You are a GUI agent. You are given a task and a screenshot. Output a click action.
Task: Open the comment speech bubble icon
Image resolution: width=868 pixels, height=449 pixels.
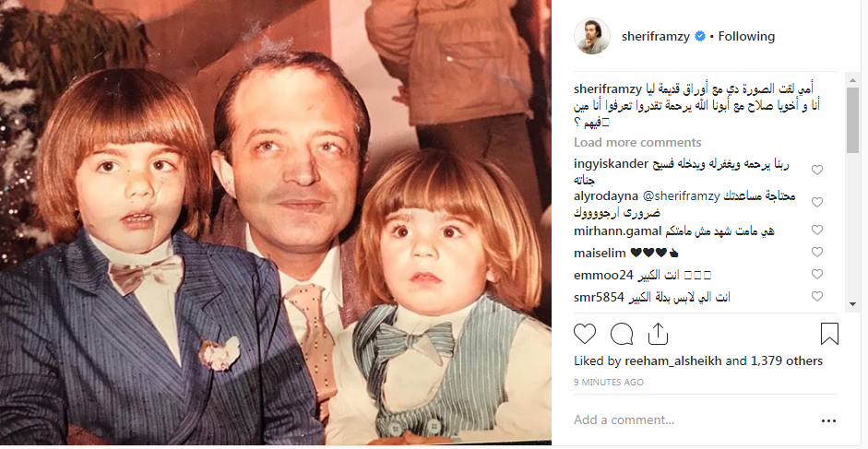(622, 334)
